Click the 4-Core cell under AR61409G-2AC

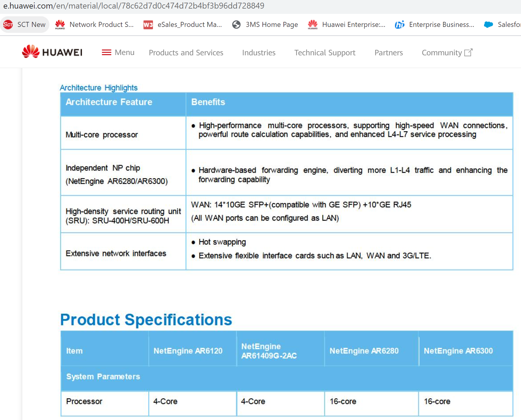coord(280,403)
